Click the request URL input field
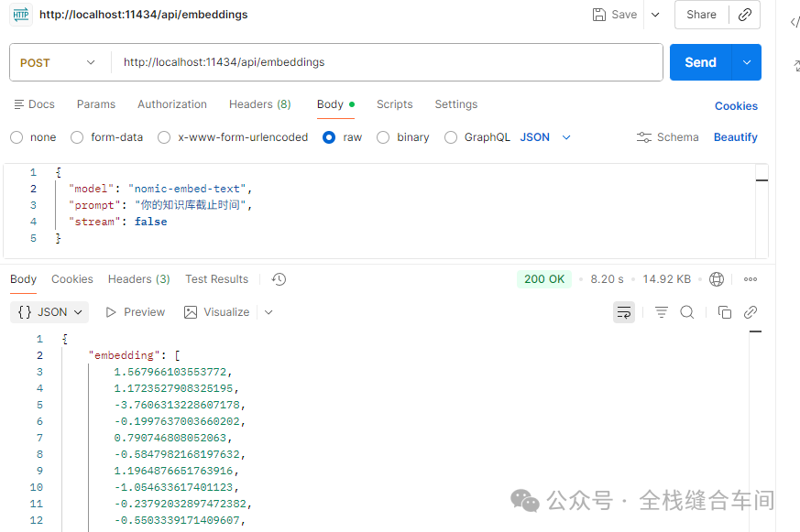800x532 pixels. coord(387,62)
